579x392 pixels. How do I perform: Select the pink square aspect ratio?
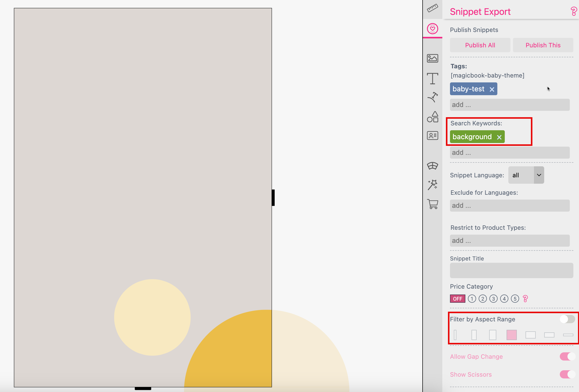pyautogui.click(x=511, y=335)
